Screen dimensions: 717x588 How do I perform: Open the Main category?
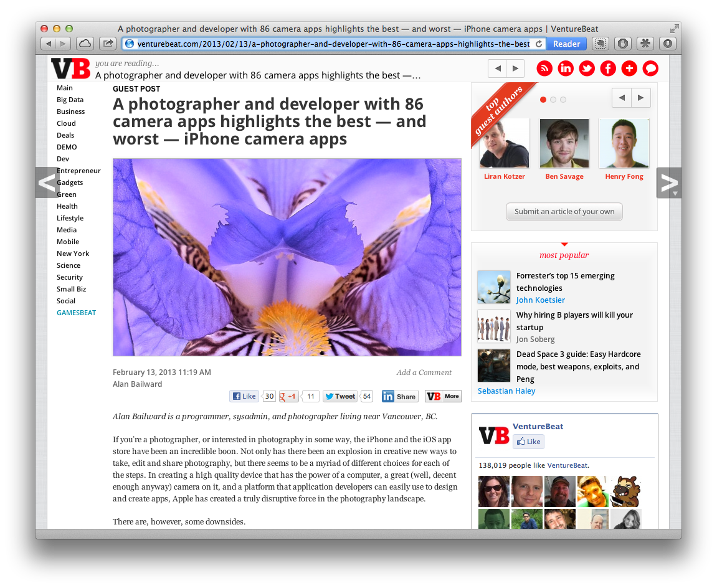(65, 88)
